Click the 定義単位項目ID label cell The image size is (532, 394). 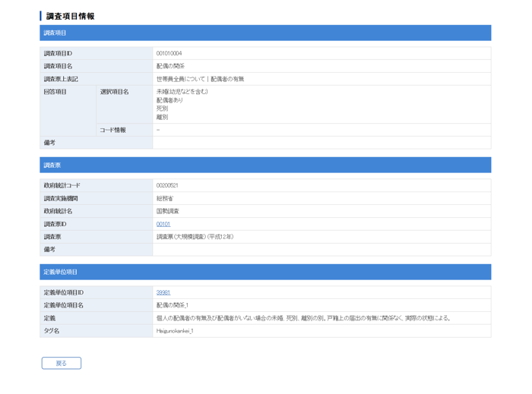pyautogui.click(x=97, y=292)
